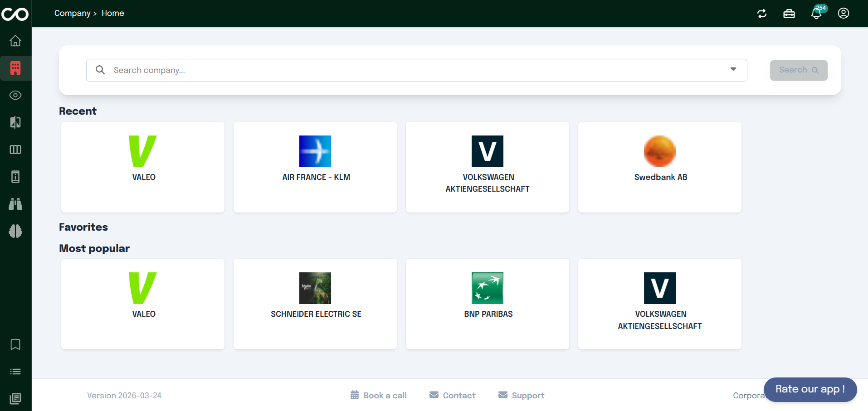Open the VALEO card under Recent
The image size is (868, 411).
click(142, 167)
